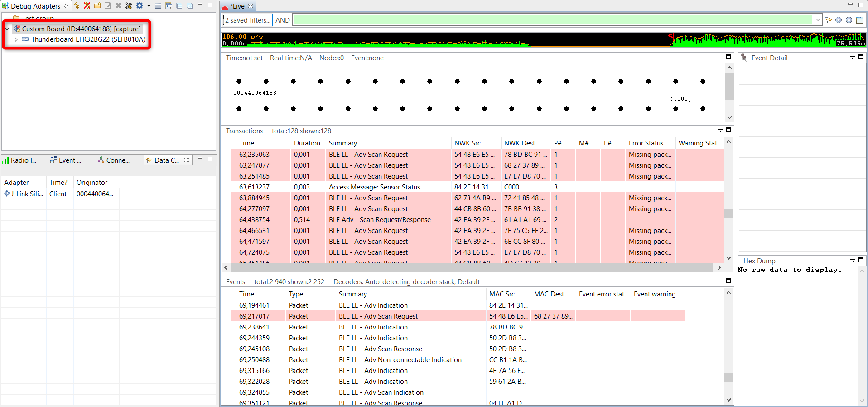This screenshot has width=868, height=407.
Task: Maximize the Transactions pane
Action: tap(728, 130)
